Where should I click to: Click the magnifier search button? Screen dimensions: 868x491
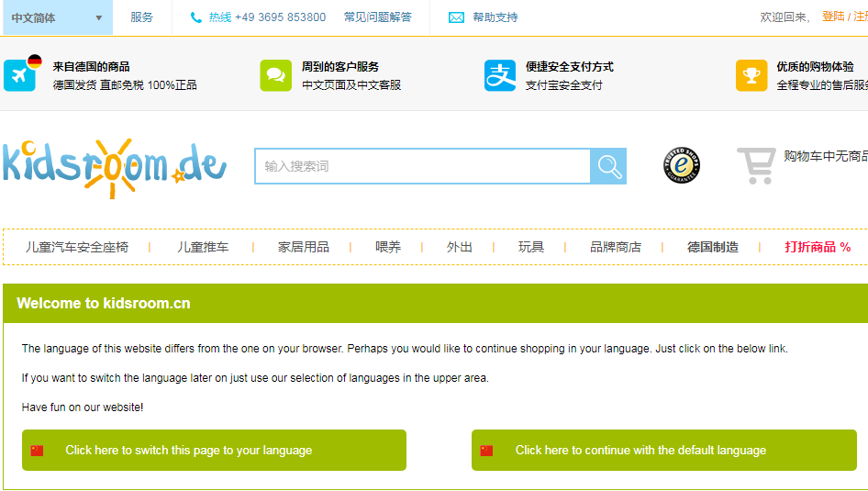coord(608,166)
